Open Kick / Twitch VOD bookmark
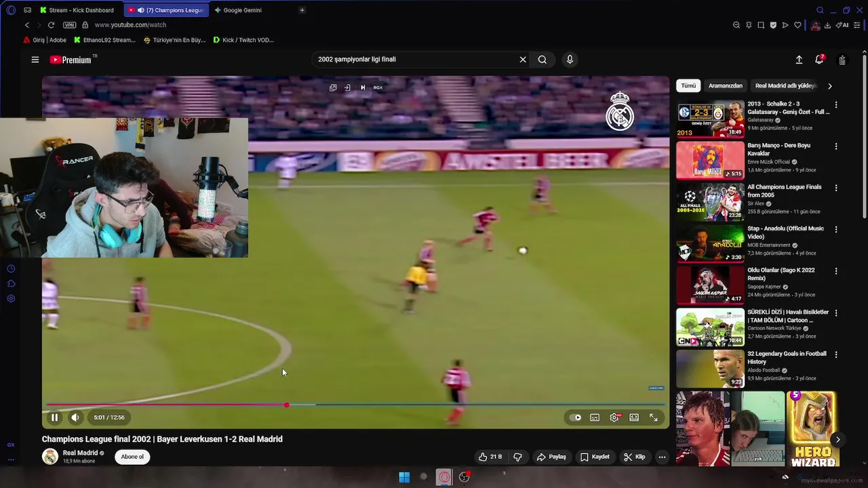Viewport: 868px width, 488px height. [x=243, y=40]
